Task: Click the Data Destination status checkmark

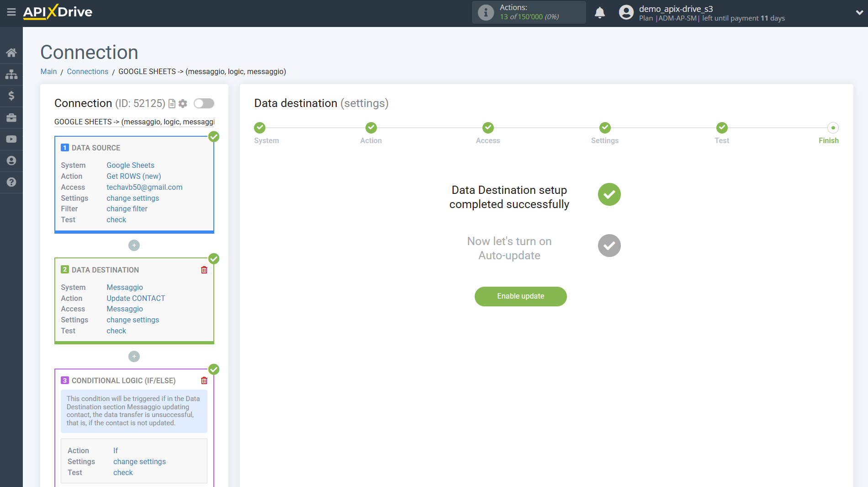Action: point(214,258)
